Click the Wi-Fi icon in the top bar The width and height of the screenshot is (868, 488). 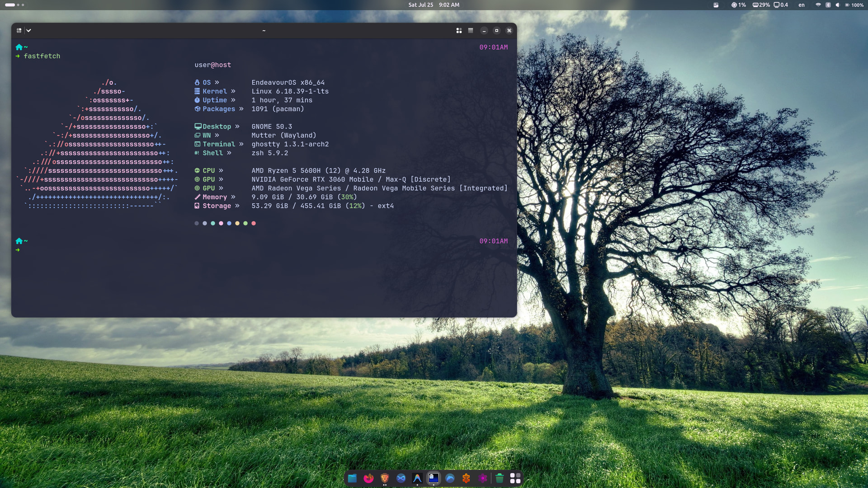coord(818,5)
